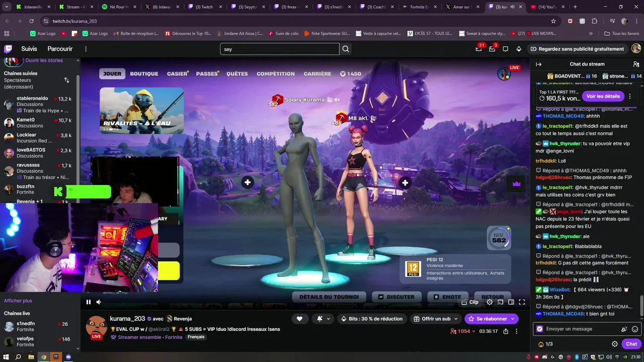Open Ouvrir les stories link
Screen dimensions: 644x362
(x=44, y=60)
